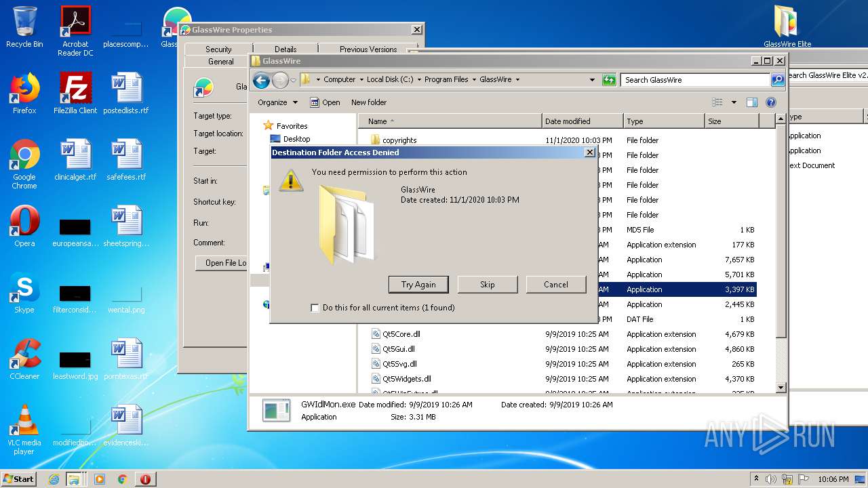
Task: Click Opera icon in the taskbar
Action: pyautogui.click(x=145, y=479)
